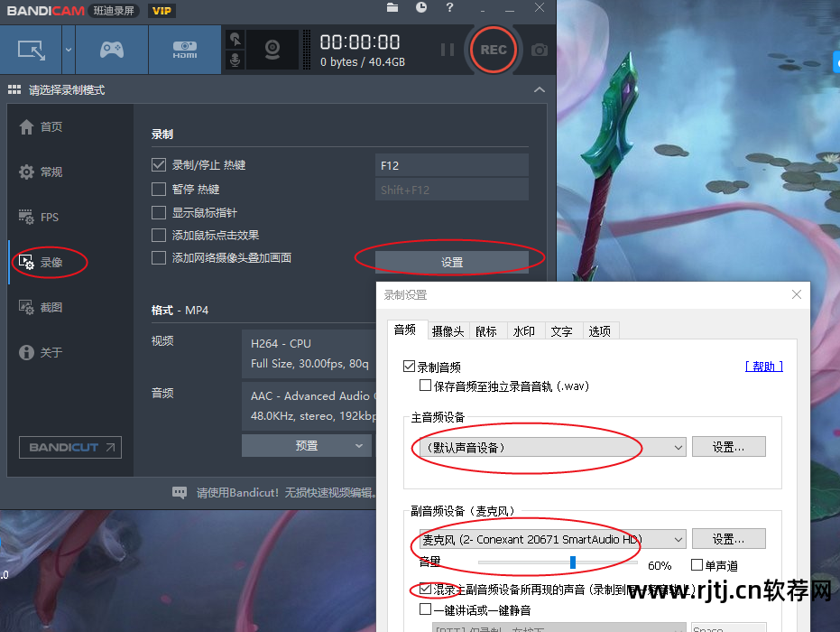840x632 pixels.
Task: Launch Bandicut via the BANDICUT button
Action: coord(70,447)
